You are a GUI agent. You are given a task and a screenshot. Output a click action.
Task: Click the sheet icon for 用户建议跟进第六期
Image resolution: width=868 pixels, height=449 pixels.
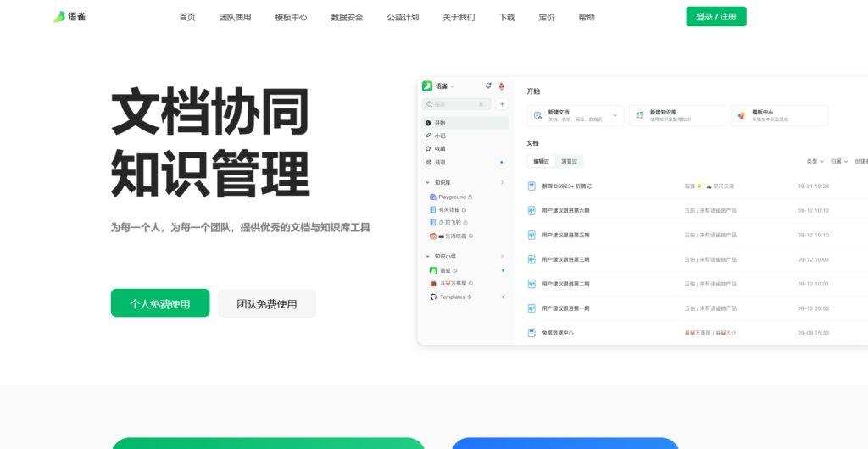coord(531,211)
